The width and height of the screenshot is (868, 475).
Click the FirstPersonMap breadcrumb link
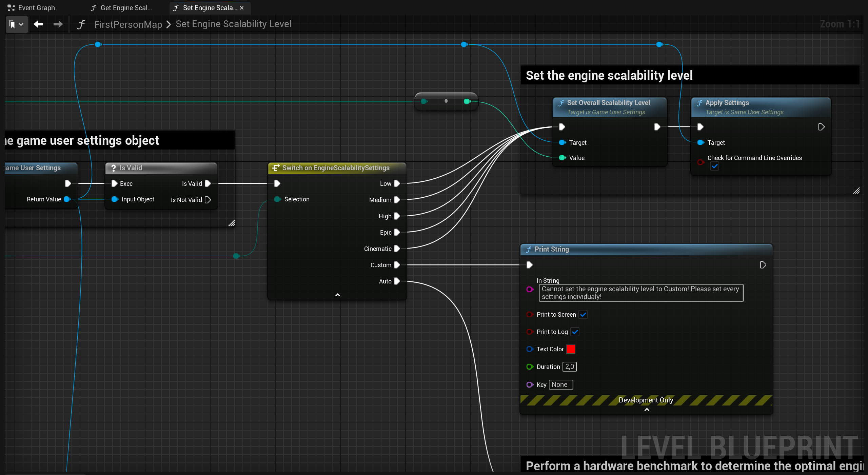click(128, 24)
